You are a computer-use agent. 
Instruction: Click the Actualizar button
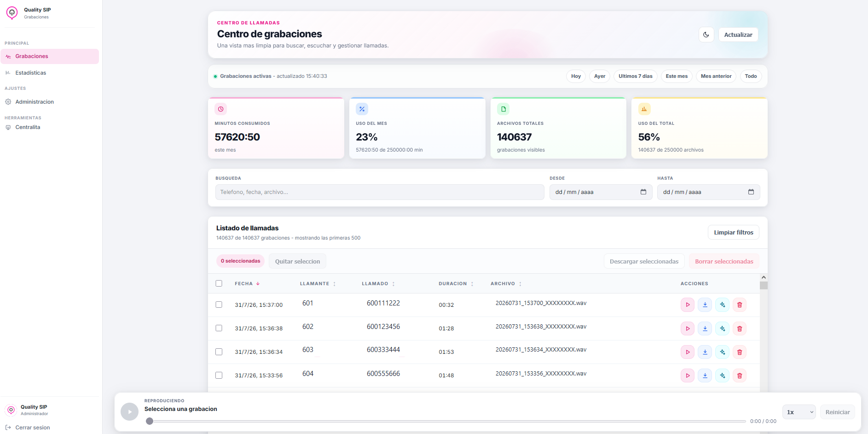pos(738,35)
